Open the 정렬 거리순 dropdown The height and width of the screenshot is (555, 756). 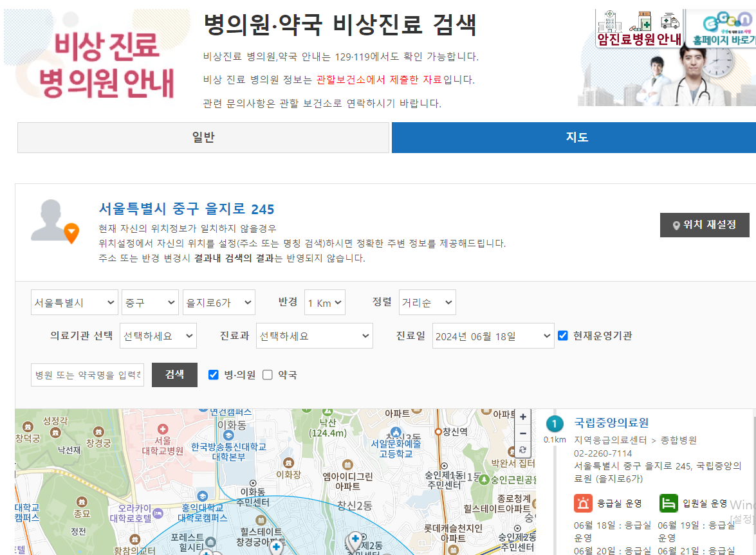coord(427,302)
